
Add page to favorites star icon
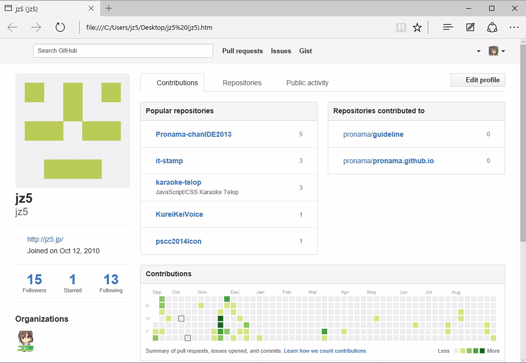[417, 28]
